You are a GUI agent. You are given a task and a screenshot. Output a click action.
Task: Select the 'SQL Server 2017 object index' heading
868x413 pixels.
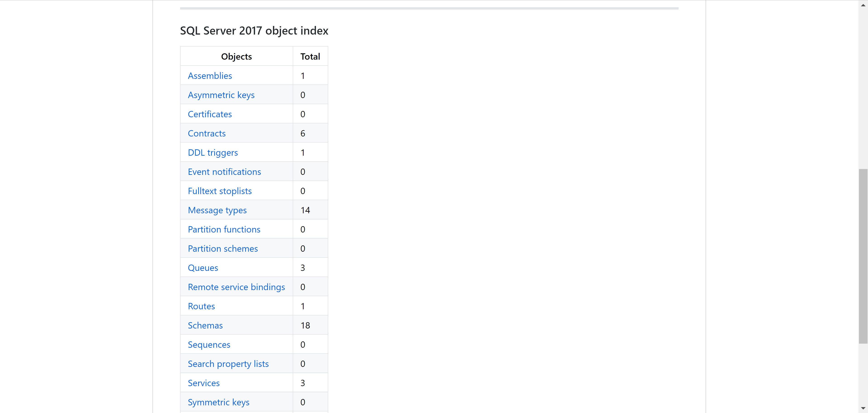(254, 31)
